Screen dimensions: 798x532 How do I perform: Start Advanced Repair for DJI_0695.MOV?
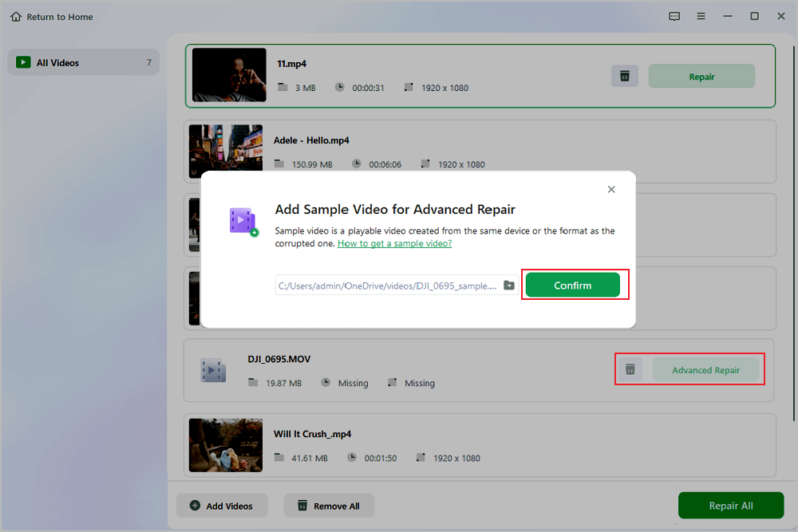706,370
